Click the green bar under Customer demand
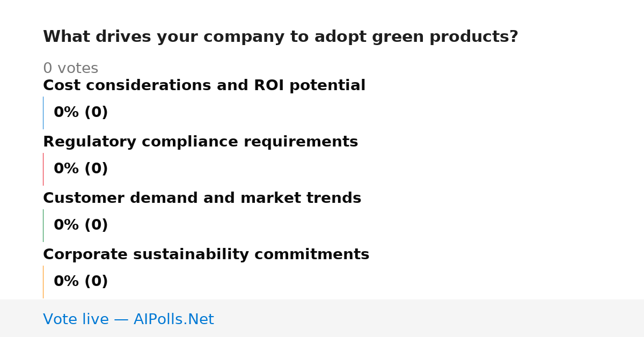 (x=43, y=225)
